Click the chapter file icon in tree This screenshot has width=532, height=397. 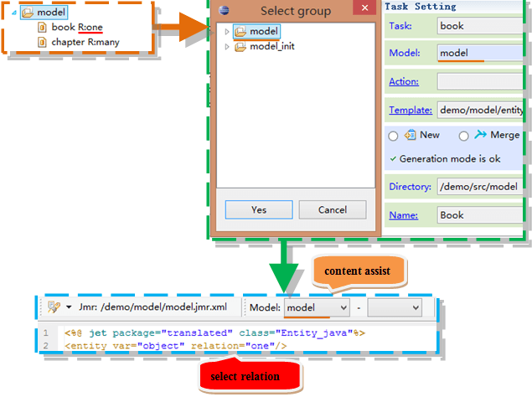pyautogui.click(x=42, y=42)
